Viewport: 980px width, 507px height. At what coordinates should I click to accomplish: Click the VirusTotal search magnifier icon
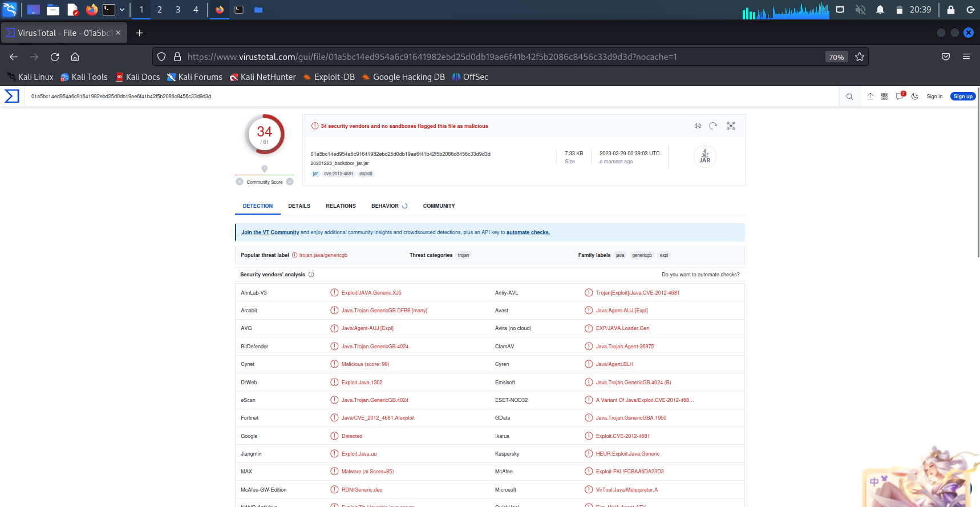849,96
